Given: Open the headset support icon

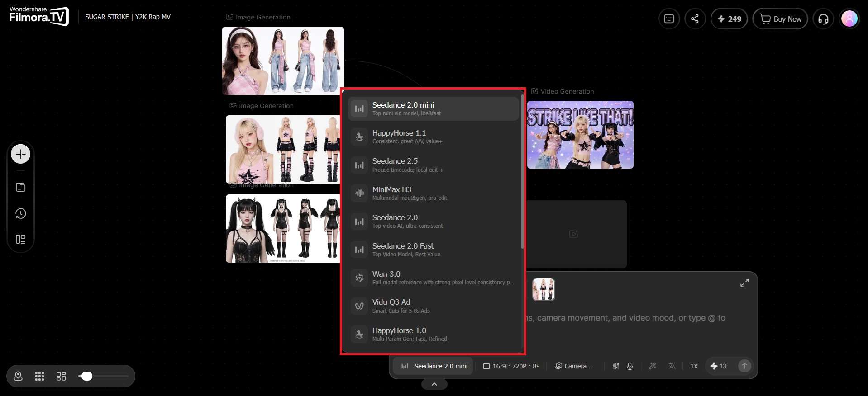Looking at the screenshot, I should coord(823,19).
